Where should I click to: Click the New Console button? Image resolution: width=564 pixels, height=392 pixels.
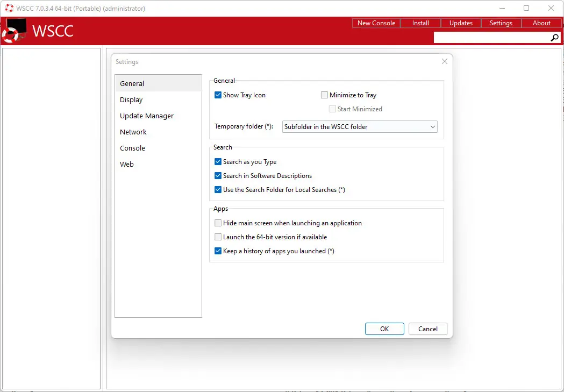click(x=376, y=23)
